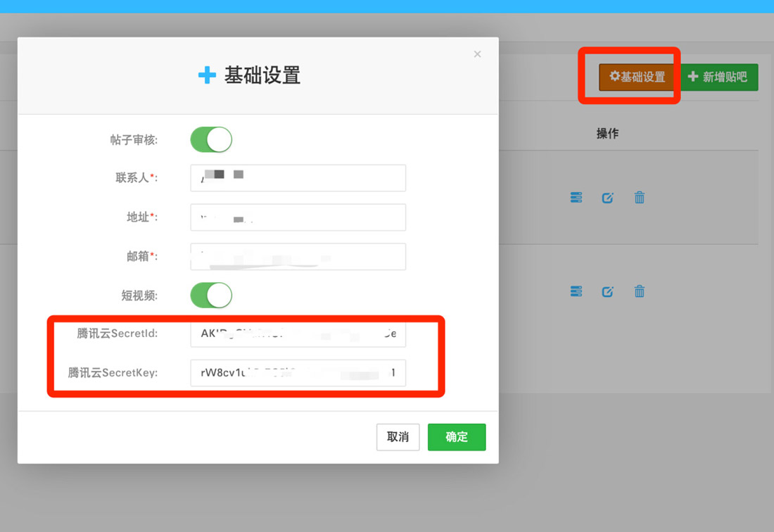Select the 邮箱 input box

coord(298,257)
